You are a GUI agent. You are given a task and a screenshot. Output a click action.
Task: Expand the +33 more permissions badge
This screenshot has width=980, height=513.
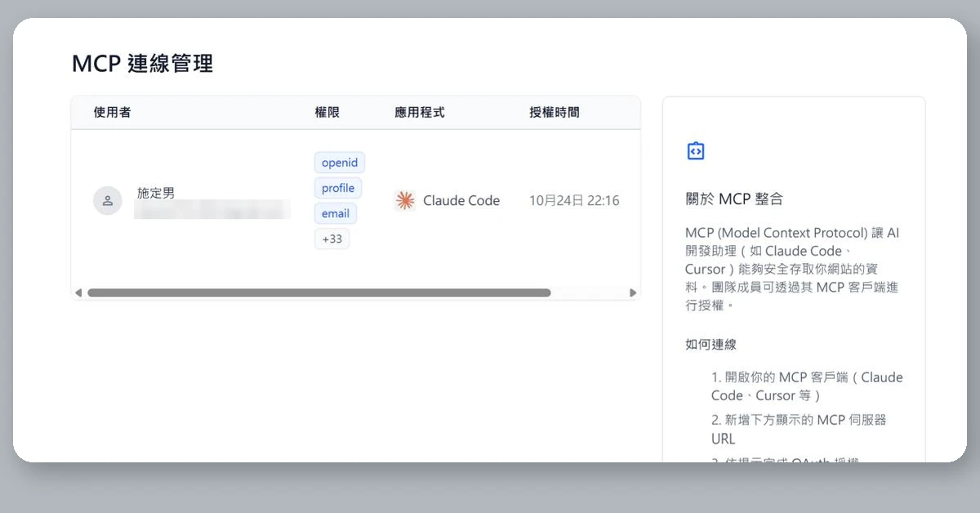pos(332,239)
